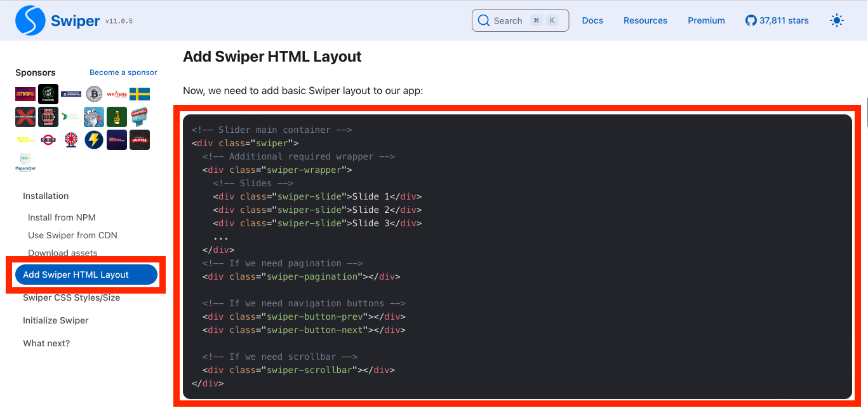This screenshot has height=408, width=868.
Task: Select Add Swiper HTML Layout in sidebar
Action: tap(86, 275)
